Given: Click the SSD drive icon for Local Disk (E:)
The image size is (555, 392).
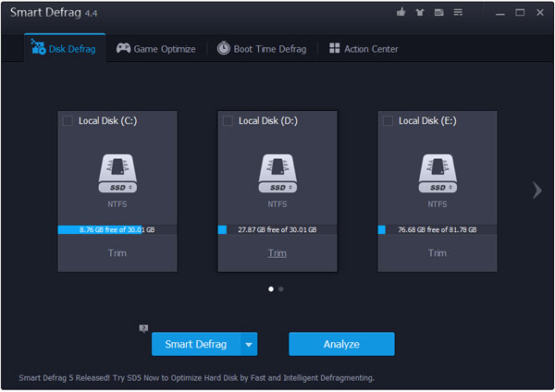Looking at the screenshot, I should tap(438, 173).
